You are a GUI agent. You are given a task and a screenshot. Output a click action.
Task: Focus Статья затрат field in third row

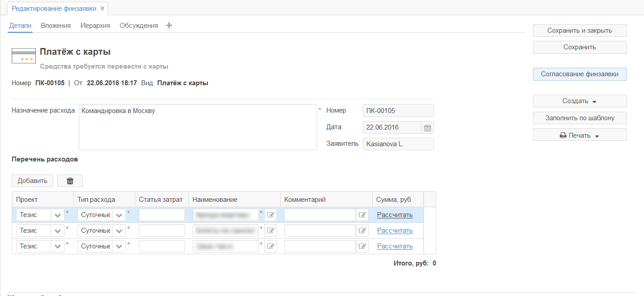pos(162,246)
